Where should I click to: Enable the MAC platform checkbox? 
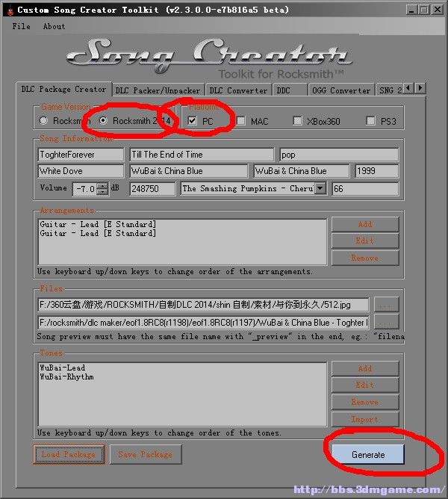point(241,120)
